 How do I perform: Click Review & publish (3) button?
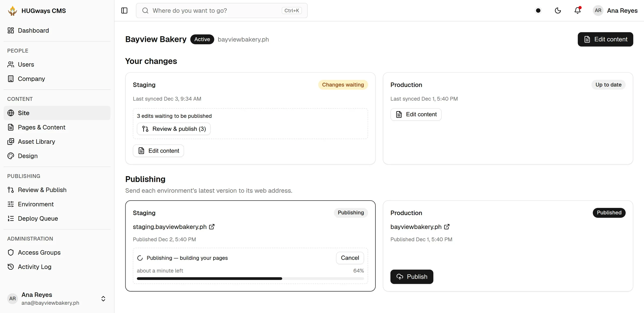click(174, 129)
